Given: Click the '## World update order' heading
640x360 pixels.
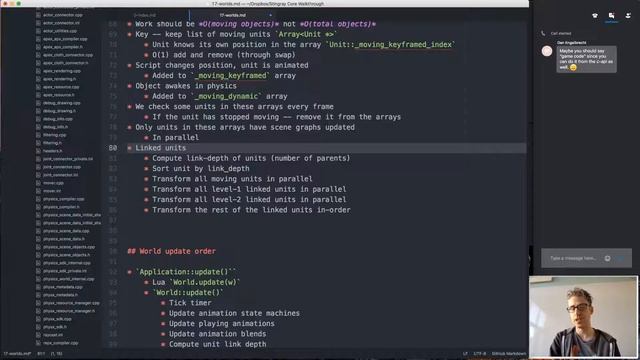Looking at the screenshot, I should tap(171, 251).
